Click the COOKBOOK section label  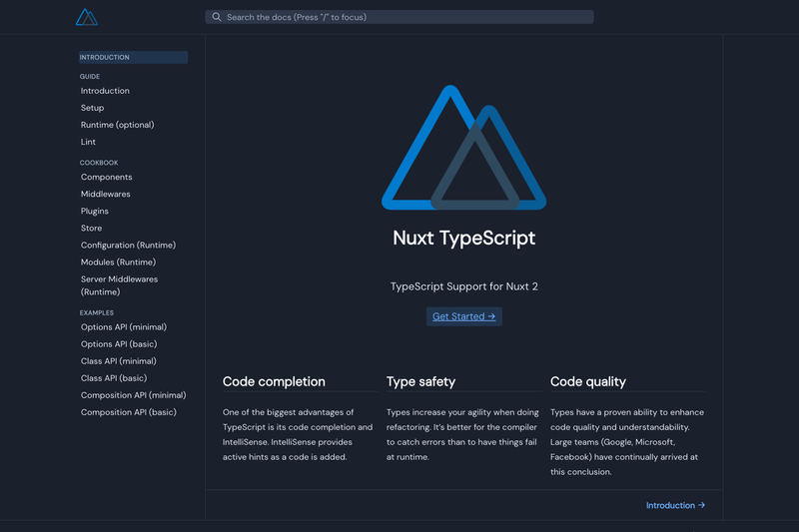(x=99, y=163)
